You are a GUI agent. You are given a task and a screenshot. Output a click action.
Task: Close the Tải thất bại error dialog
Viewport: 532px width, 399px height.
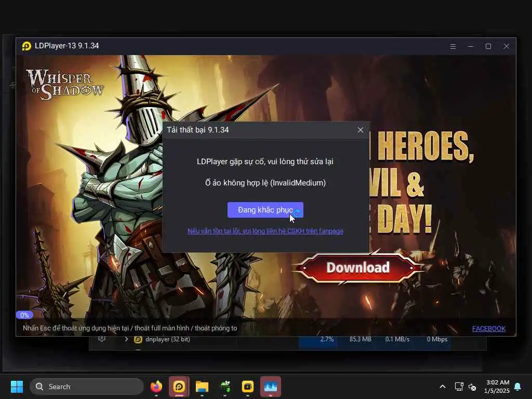[361, 130]
